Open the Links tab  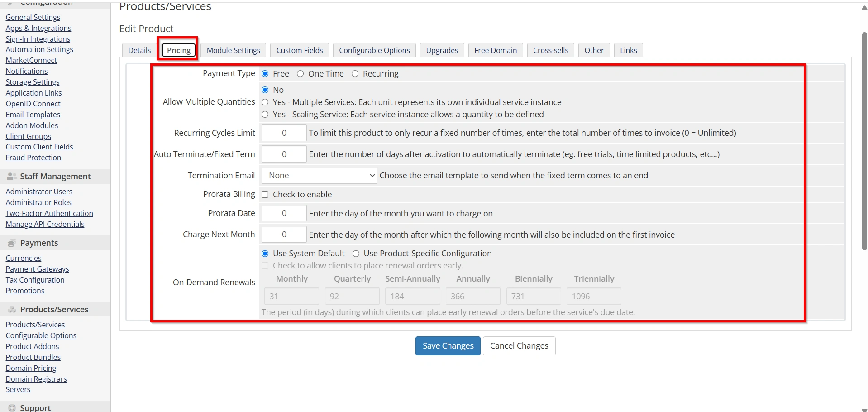click(629, 50)
